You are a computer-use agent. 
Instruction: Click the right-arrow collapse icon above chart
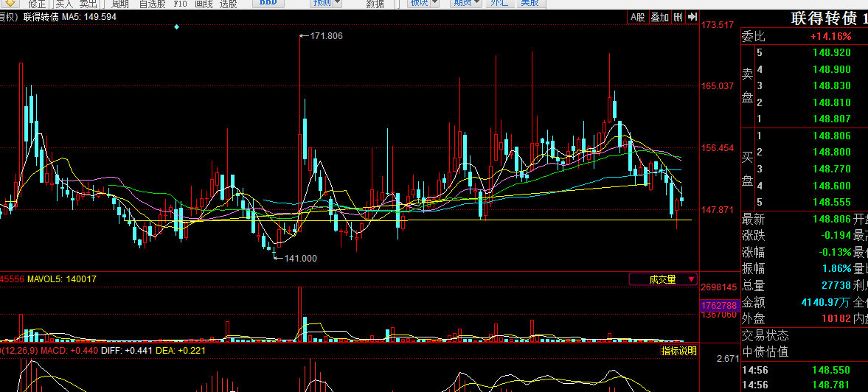(692, 17)
